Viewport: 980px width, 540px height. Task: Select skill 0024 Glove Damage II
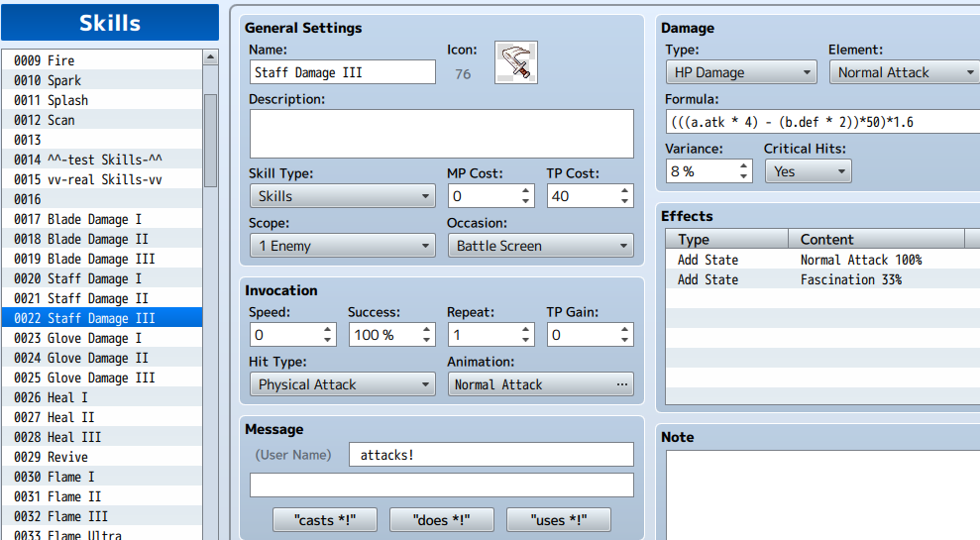(102, 358)
